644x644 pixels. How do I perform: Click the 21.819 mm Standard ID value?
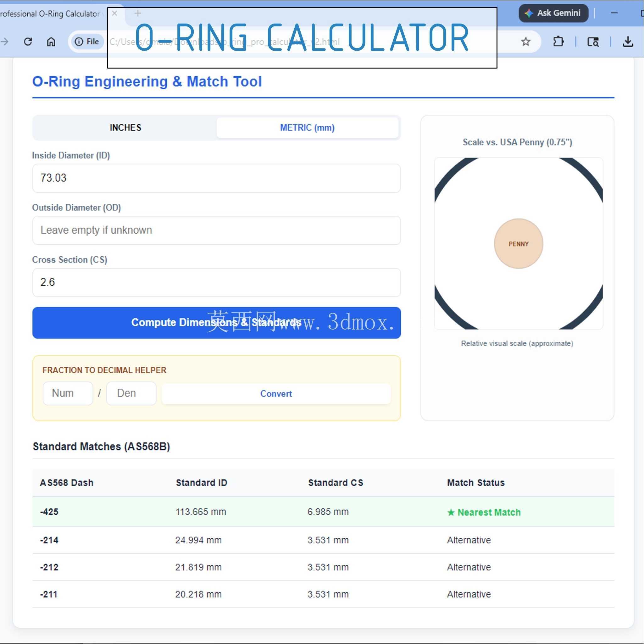[198, 567]
